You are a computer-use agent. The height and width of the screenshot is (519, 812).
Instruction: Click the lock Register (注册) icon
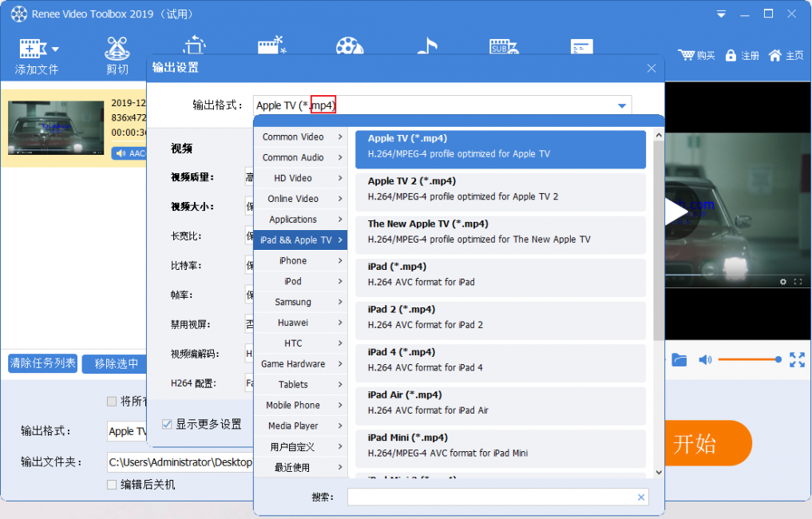coord(731,55)
